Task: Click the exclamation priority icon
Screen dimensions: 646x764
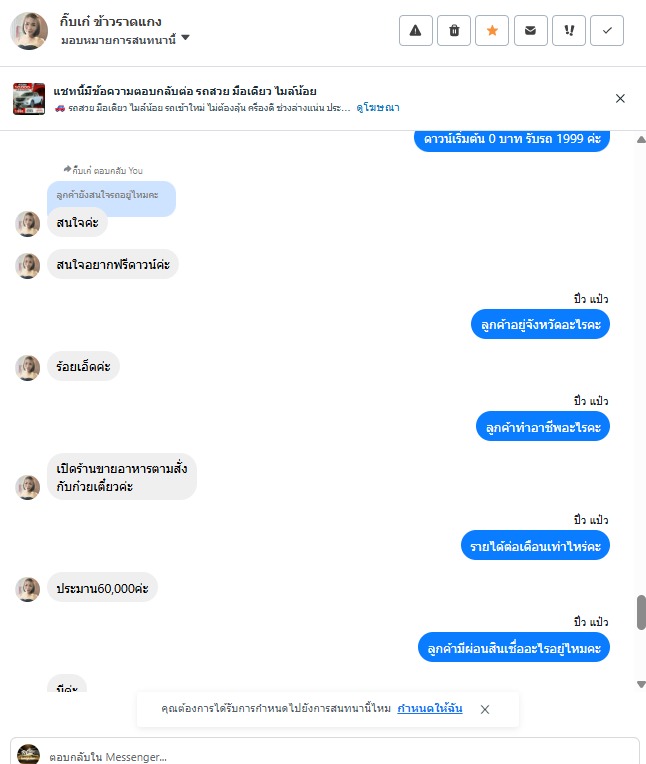Action: click(569, 31)
